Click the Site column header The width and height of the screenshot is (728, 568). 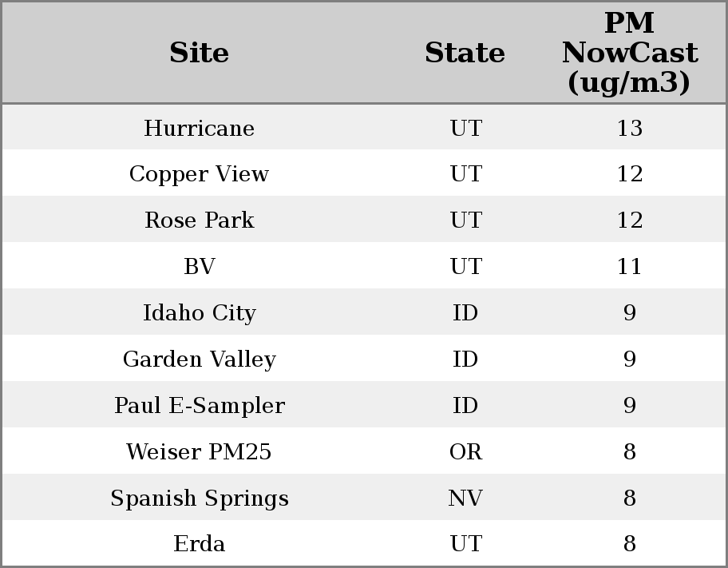click(199, 53)
